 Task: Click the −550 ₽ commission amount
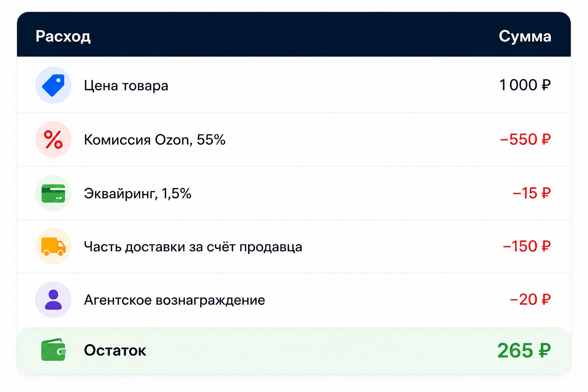(x=525, y=139)
